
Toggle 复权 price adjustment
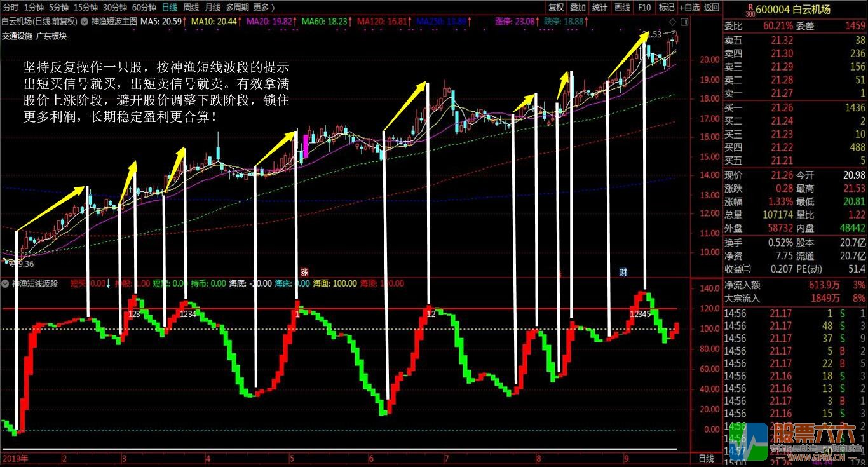coord(556,8)
